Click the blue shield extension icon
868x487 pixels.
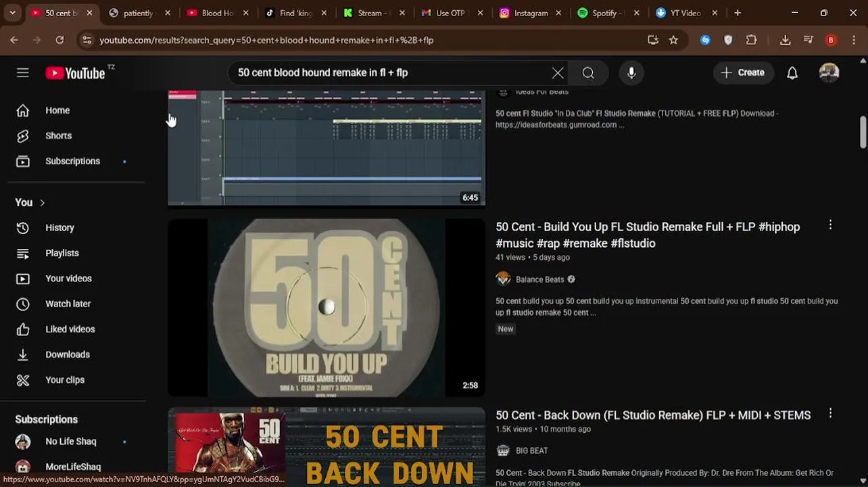pyautogui.click(x=728, y=40)
